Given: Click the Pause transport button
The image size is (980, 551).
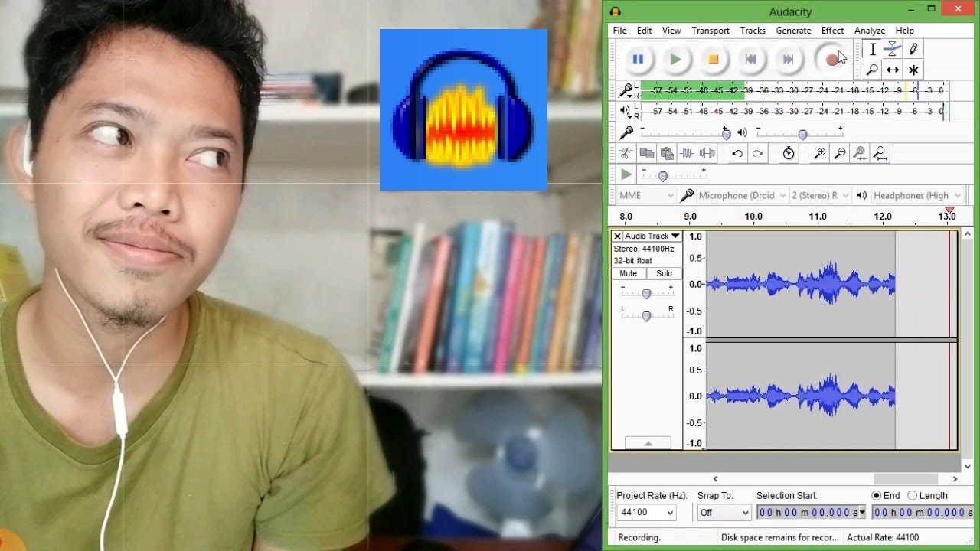Looking at the screenshot, I should point(638,59).
